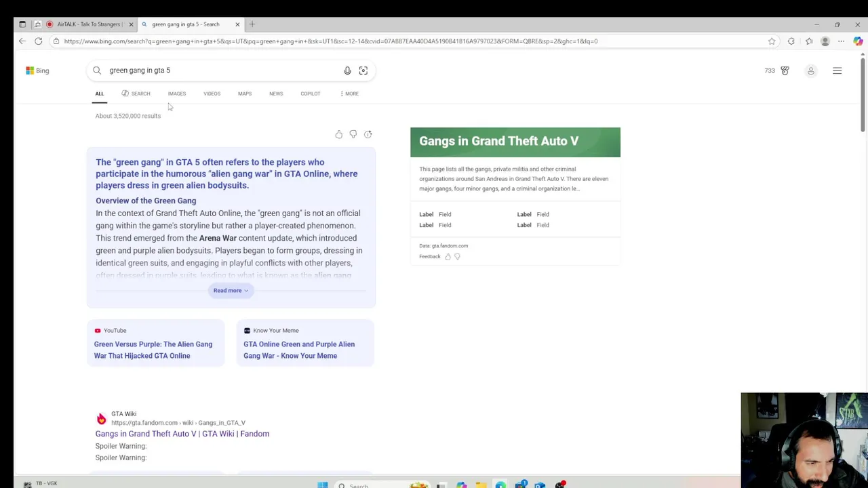Click the Arena War bold link

[218, 238]
